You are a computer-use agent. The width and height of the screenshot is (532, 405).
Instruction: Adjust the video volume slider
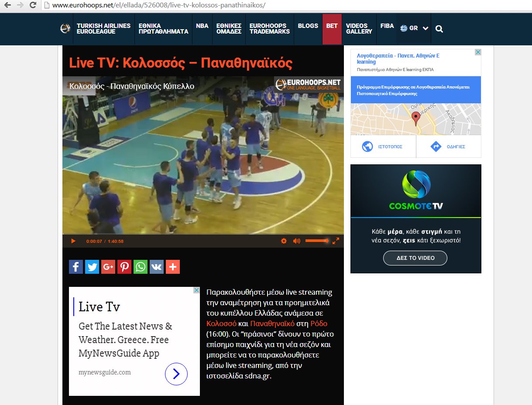[x=317, y=241]
